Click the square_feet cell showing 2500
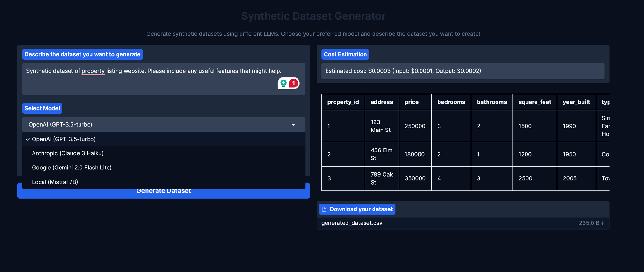The width and height of the screenshot is (644, 272). (x=535, y=178)
